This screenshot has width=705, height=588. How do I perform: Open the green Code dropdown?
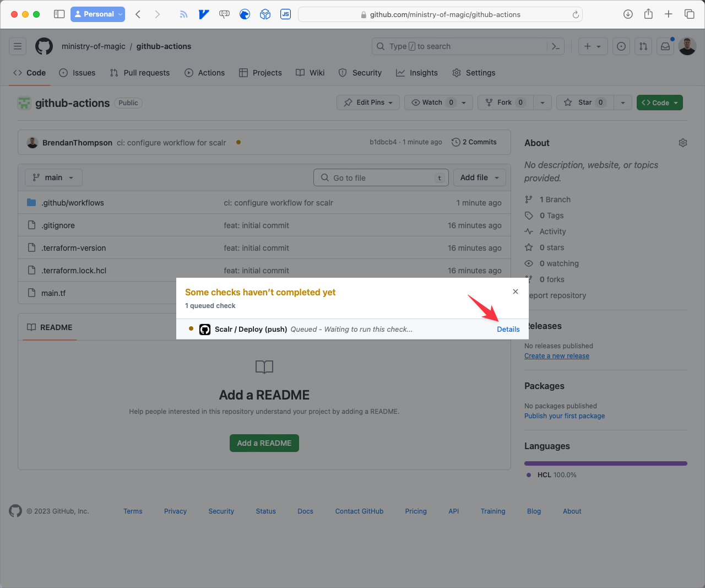pos(660,103)
